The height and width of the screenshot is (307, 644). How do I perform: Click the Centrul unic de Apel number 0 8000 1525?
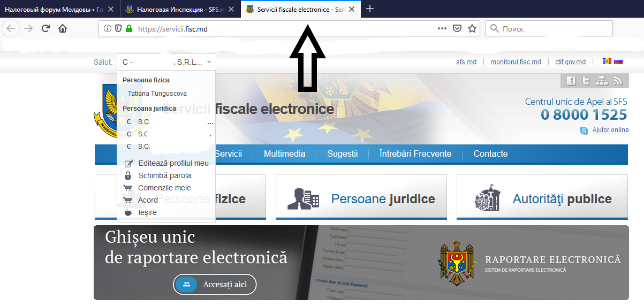[x=584, y=115]
